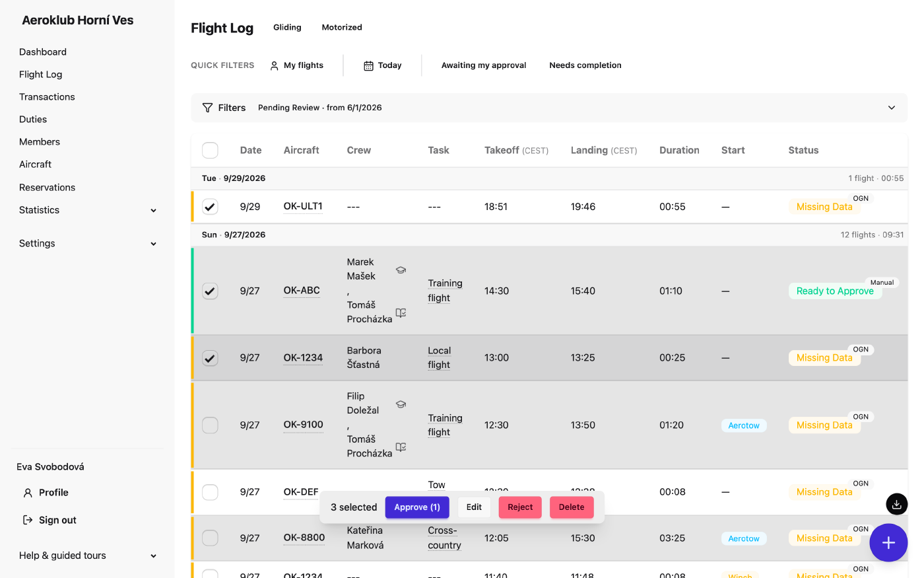
Task: Click Cross-country task for Kateřina Marková
Action: [444, 538]
